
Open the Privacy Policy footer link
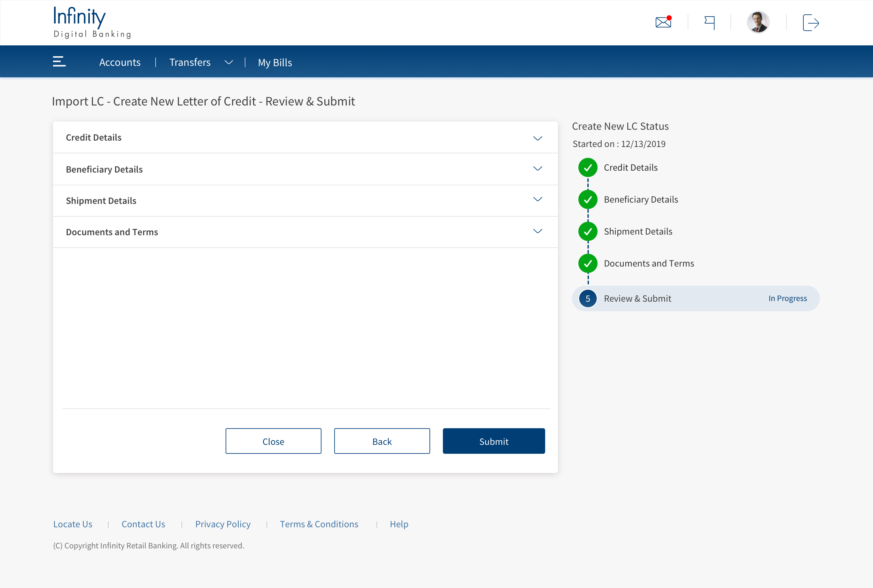[x=223, y=524]
